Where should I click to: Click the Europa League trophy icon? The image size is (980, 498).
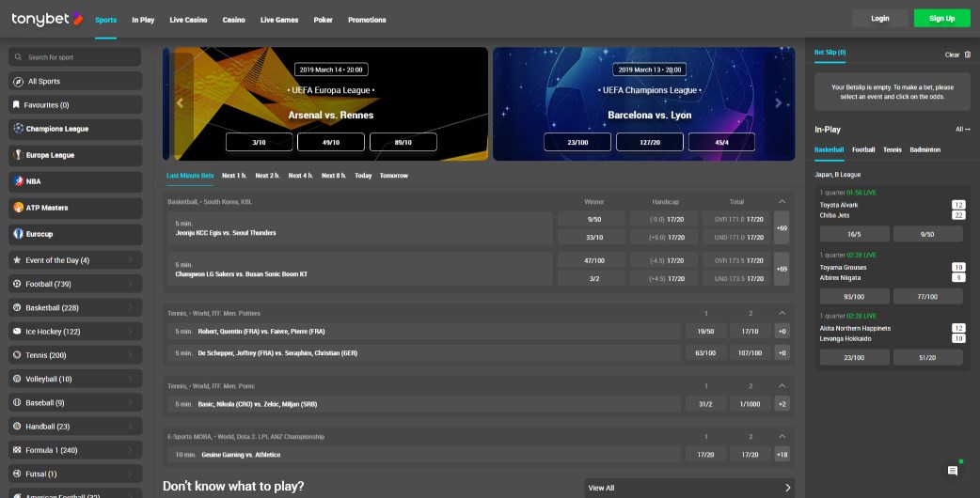click(x=18, y=155)
